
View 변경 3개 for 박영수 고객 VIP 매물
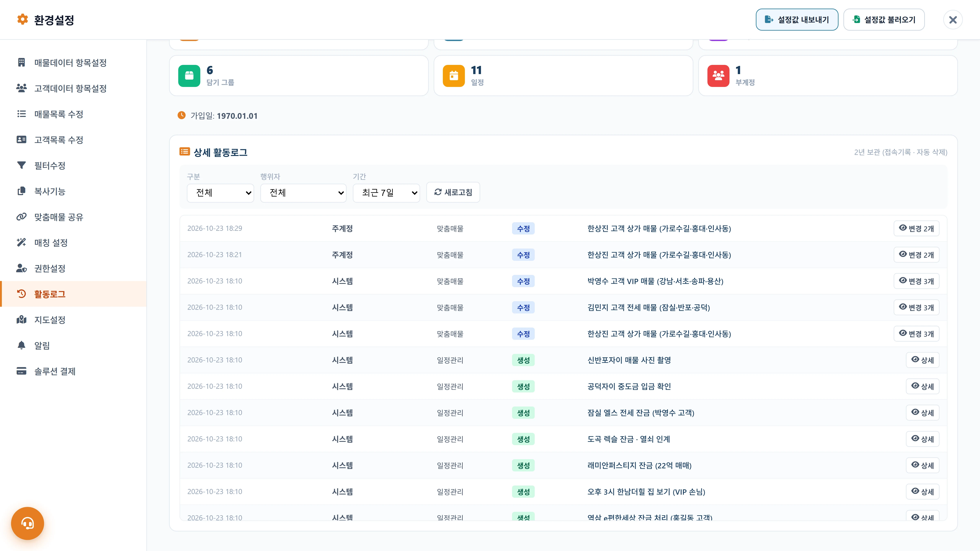point(916,281)
